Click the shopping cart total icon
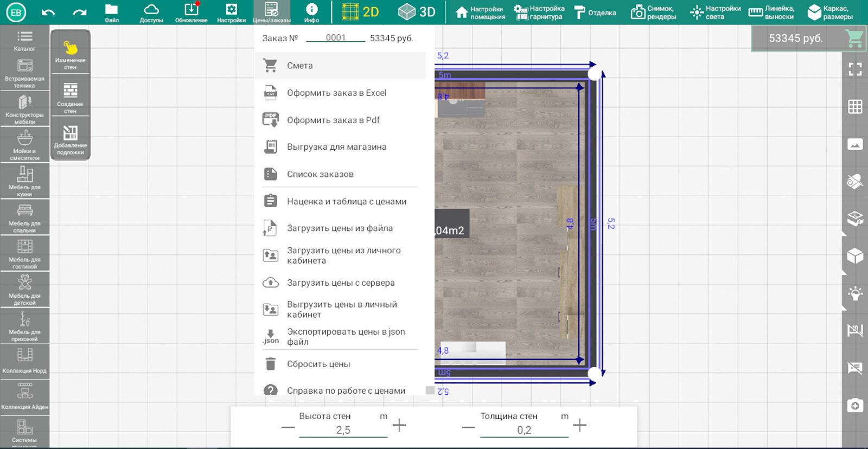 click(x=854, y=38)
